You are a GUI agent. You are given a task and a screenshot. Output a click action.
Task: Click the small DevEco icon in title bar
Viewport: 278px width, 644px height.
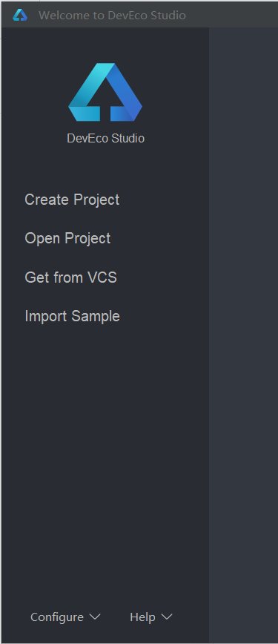point(20,15)
